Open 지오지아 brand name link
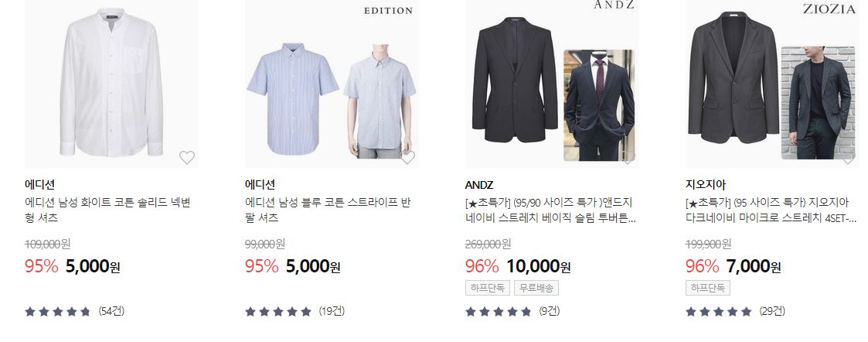The height and width of the screenshot is (342, 868). pos(705,185)
